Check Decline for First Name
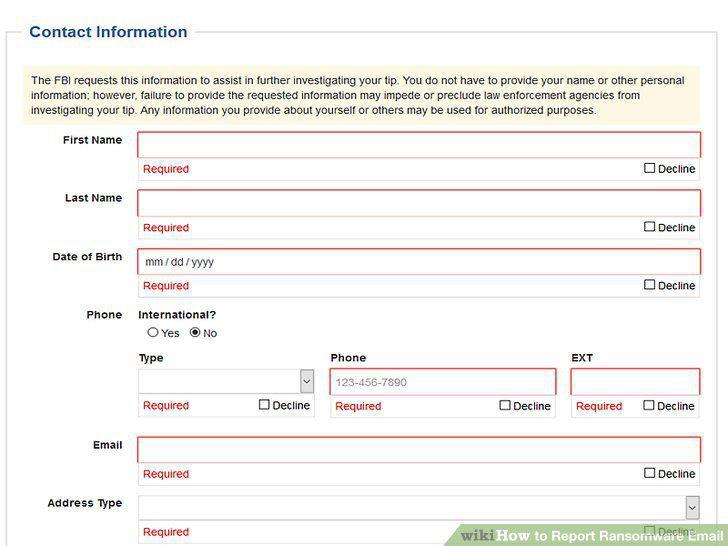Image resolution: width=728 pixels, height=546 pixels. [649, 168]
